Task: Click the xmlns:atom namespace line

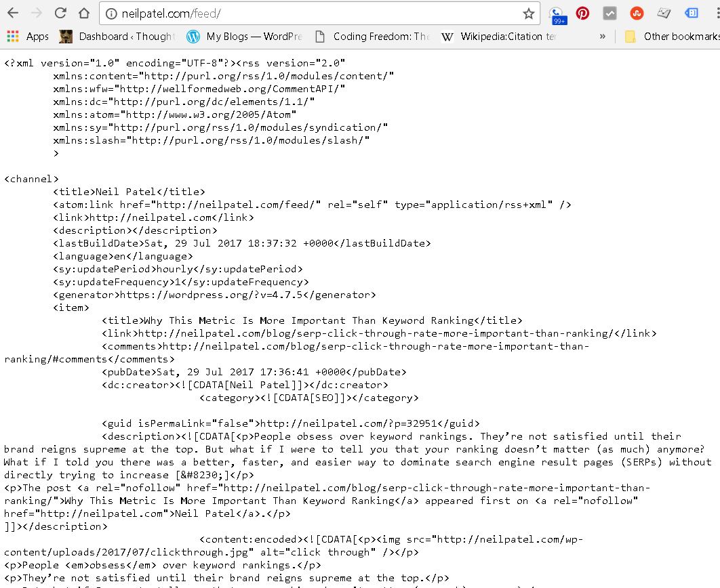Action: (175, 114)
